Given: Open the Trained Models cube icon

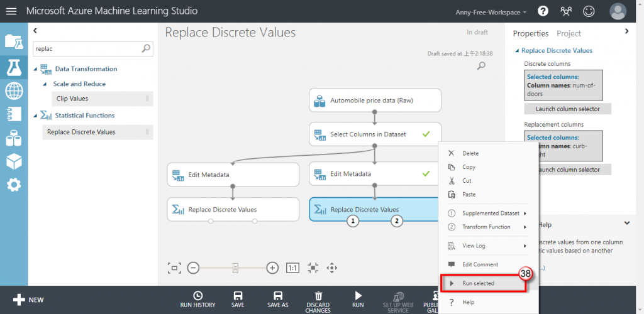Looking at the screenshot, I should tap(14, 161).
